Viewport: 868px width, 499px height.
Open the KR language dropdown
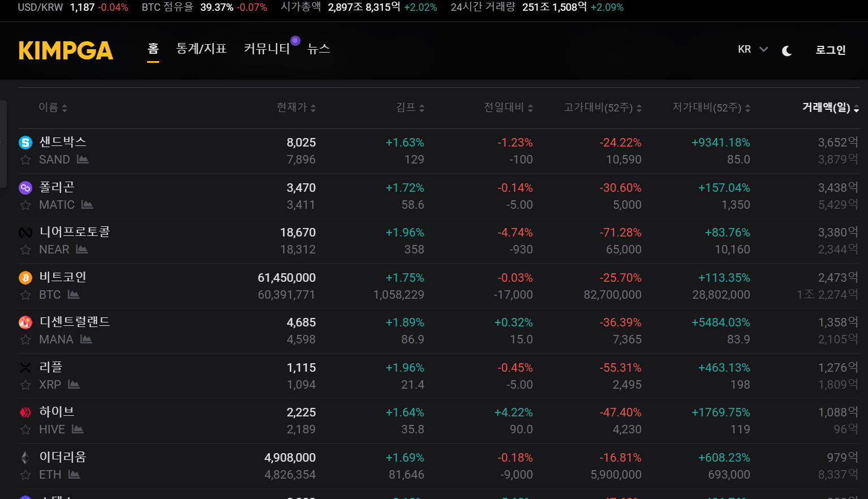click(x=753, y=49)
